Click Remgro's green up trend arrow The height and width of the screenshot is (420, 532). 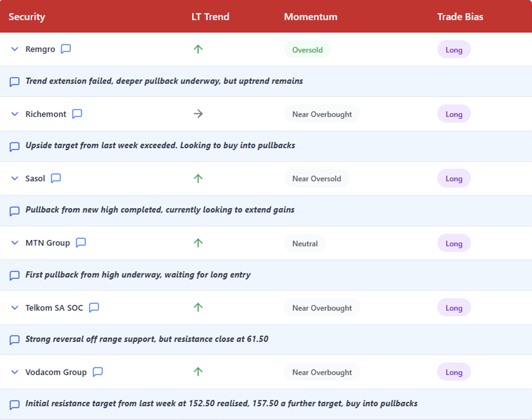click(x=198, y=49)
